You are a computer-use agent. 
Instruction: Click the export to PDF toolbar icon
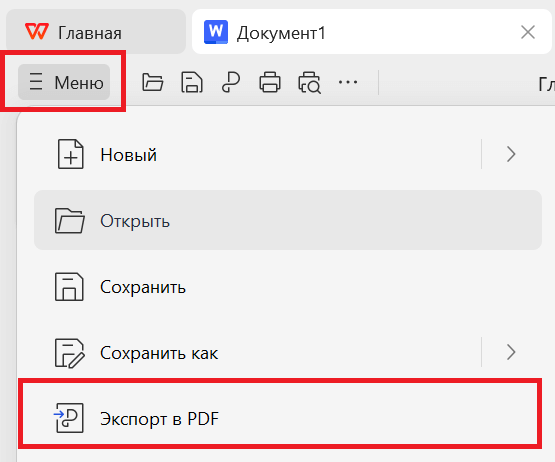(x=231, y=82)
